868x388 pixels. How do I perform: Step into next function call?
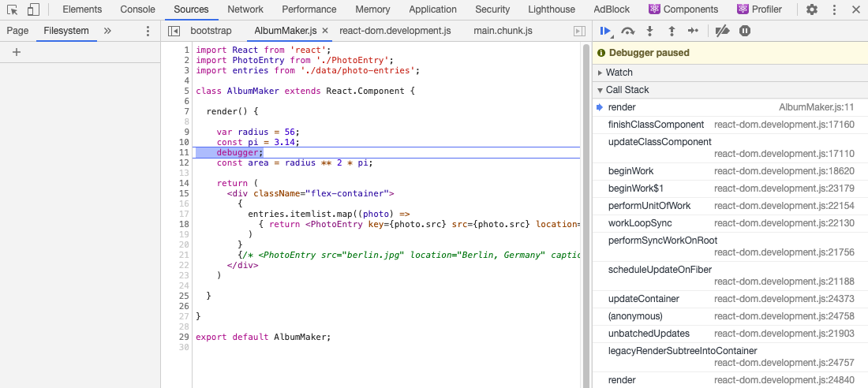pyautogui.click(x=650, y=31)
